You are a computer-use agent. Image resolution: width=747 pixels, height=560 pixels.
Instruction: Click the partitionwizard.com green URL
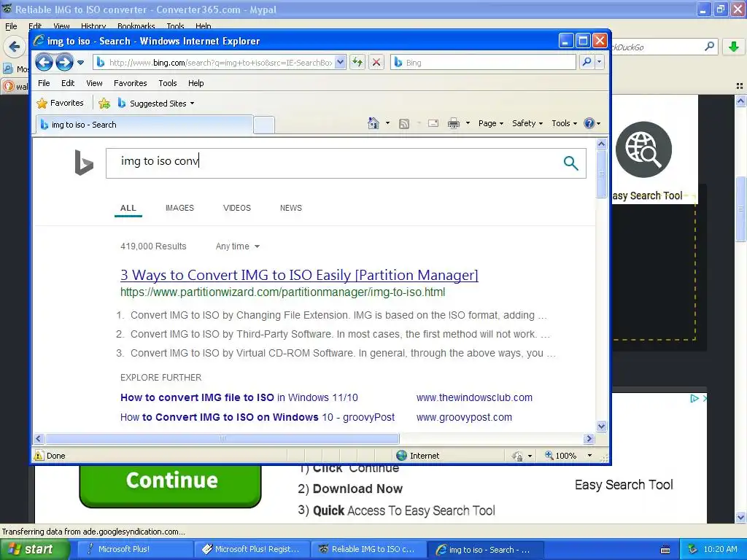pos(282,292)
